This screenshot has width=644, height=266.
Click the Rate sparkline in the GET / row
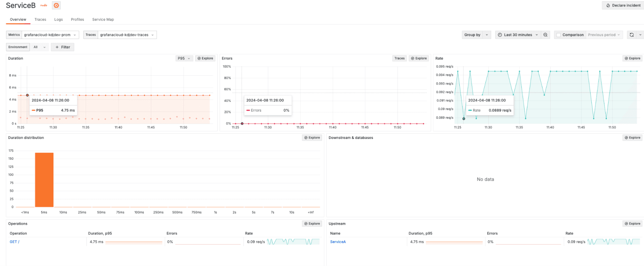click(x=293, y=242)
